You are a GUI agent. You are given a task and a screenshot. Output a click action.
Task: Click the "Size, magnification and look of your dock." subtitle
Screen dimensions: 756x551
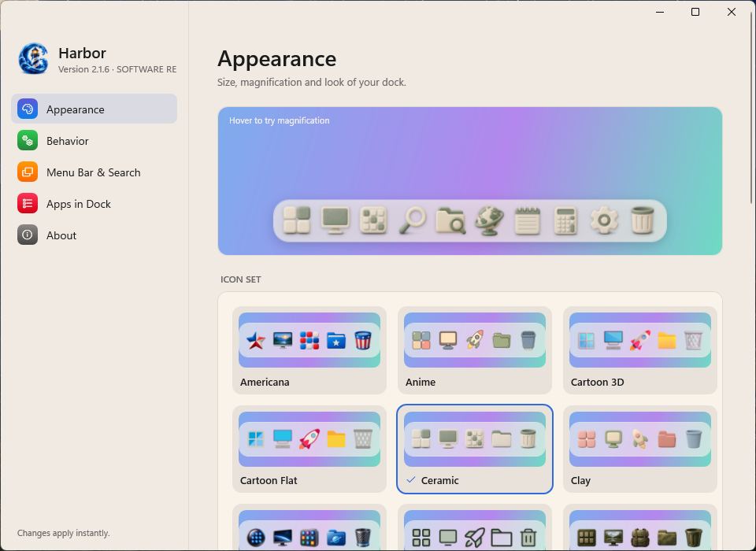pos(312,83)
